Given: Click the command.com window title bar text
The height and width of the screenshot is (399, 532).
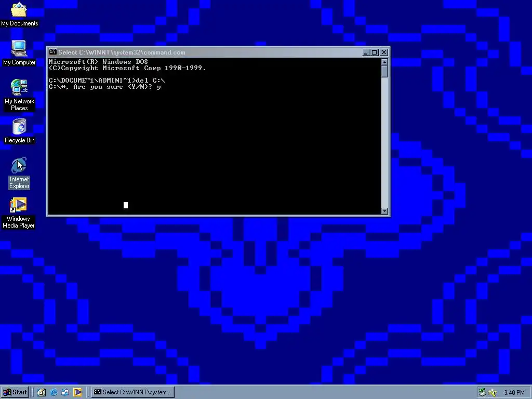Looking at the screenshot, I should click(x=122, y=52).
